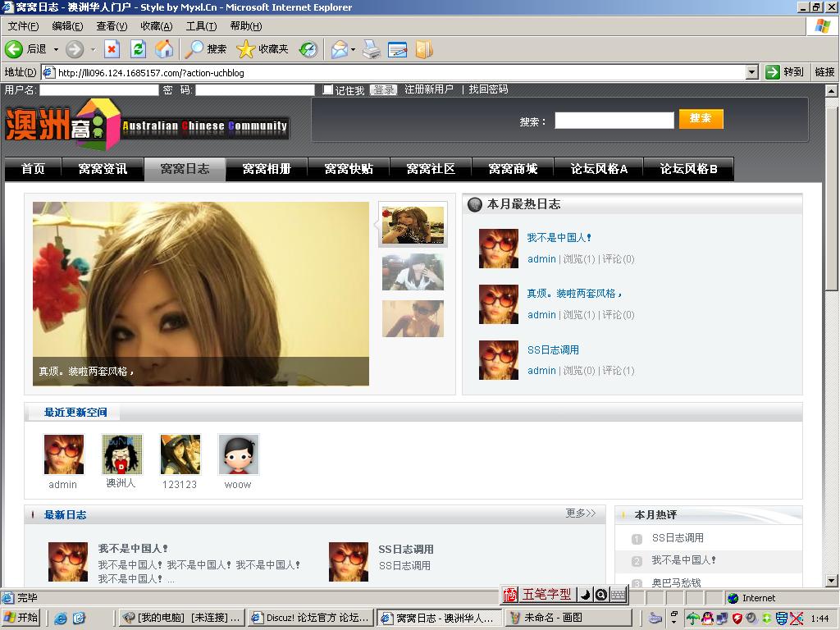The width and height of the screenshot is (840, 630).
Task: Open the 123123 user avatar
Action: coord(180,454)
